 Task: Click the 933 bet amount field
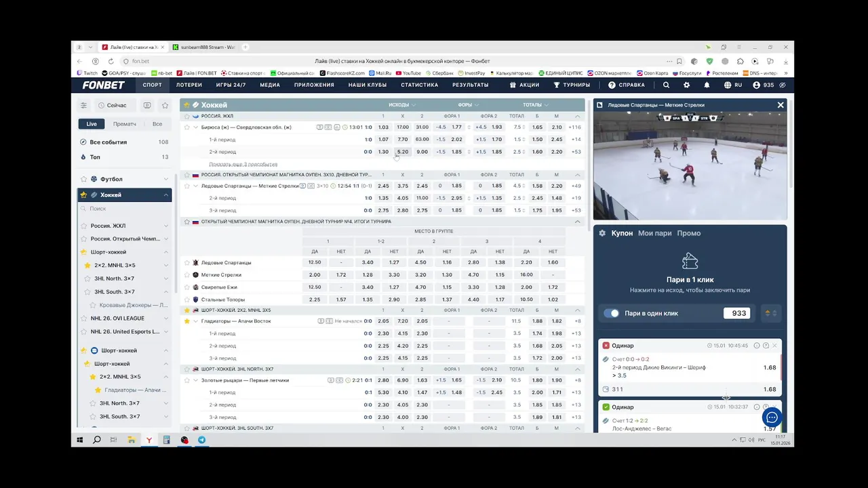pyautogui.click(x=736, y=313)
